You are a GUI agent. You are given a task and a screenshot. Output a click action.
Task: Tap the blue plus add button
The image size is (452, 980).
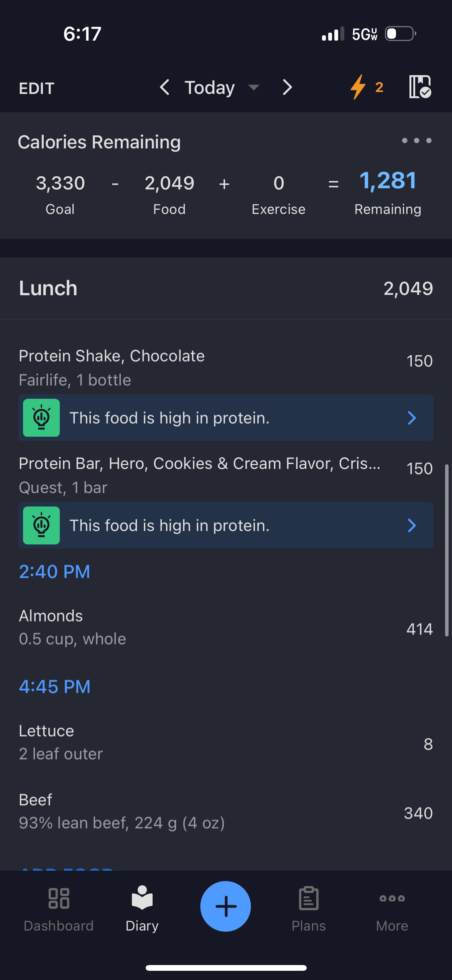[225, 906]
